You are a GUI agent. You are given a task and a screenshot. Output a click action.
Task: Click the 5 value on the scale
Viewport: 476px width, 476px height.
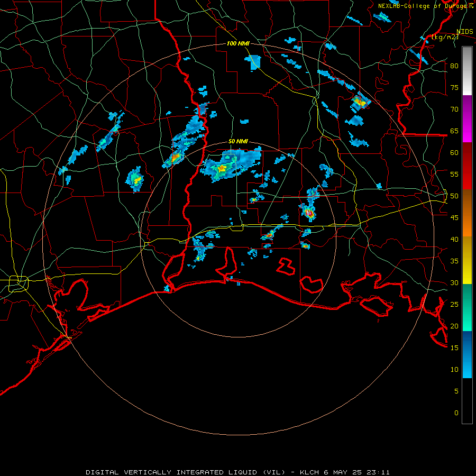tap(456, 391)
